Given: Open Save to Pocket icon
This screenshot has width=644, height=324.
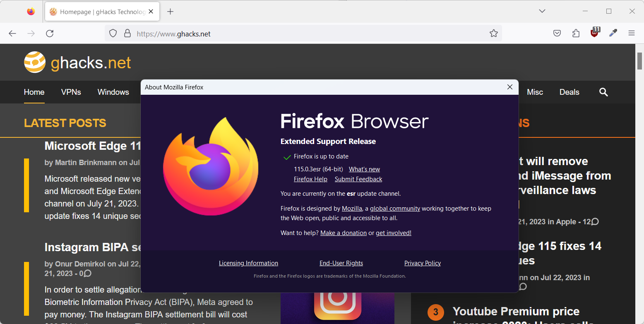Looking at the screenshot, I should (557, 34).
